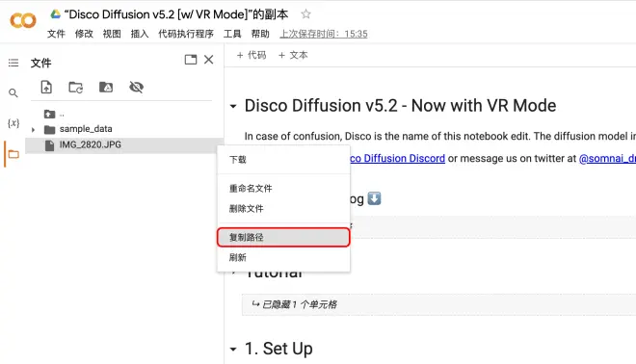Collapse the 1. Set Up section
The height and width of the screenshot is (364, 636).
click(x=233, y=349)
